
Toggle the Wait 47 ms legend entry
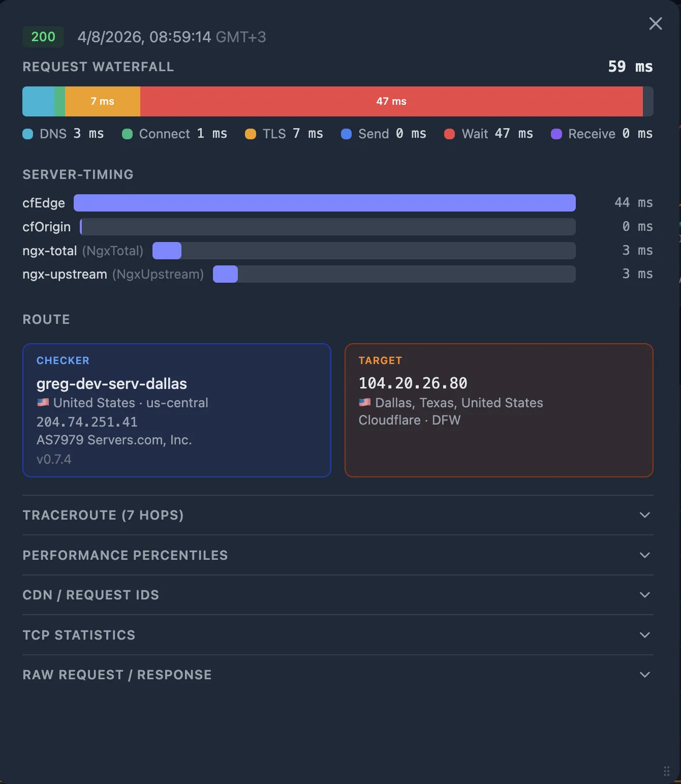pos(488,134)
